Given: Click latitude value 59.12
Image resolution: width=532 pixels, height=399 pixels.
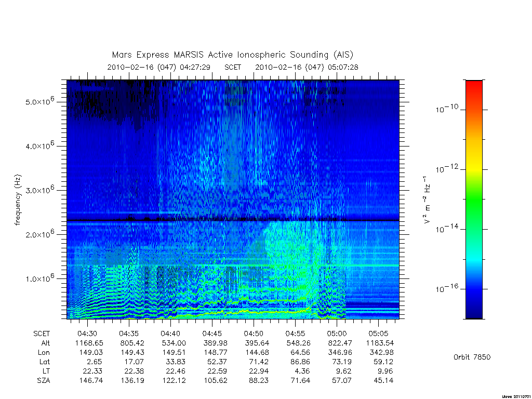Looking at the screenshot, I should tap(383, 362).
